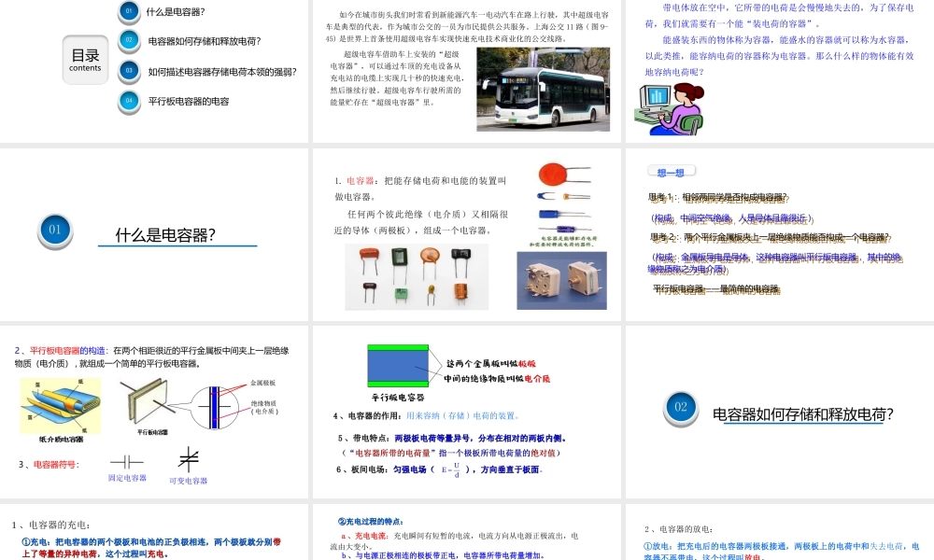Click the variable capacitors photo on blue background
The image size is (934, 560).
(561, 280)
